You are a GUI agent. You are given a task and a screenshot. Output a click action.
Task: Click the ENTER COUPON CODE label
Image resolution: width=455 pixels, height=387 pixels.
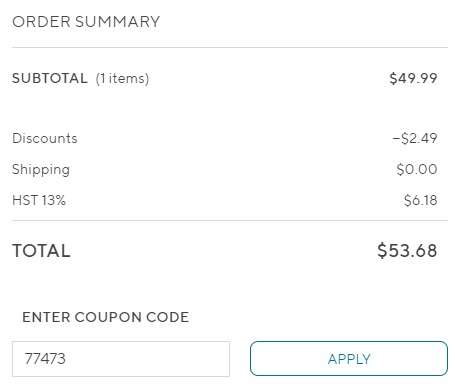[105, 317]
